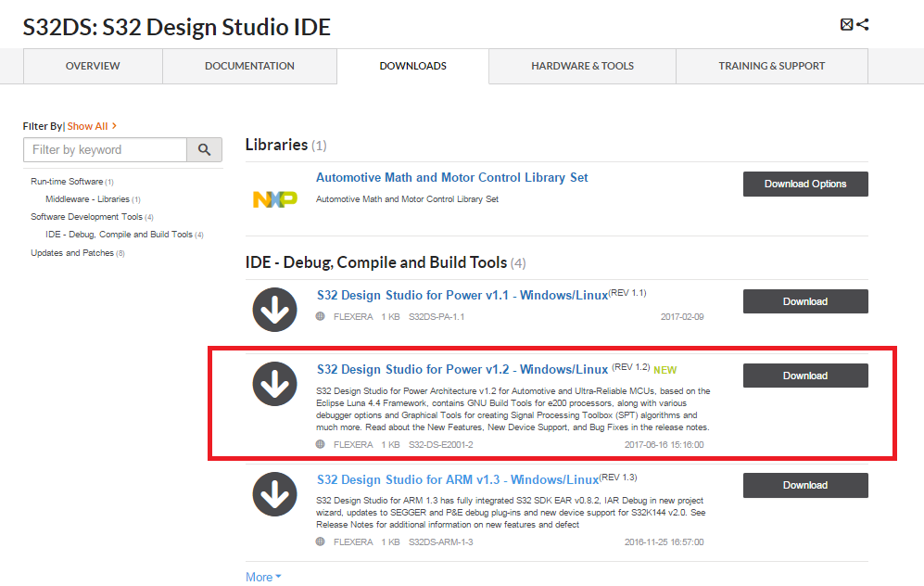The width and height of the screenshot is (924, 586).
Task: Open the Training & Support tab
Action: [772, 66]
